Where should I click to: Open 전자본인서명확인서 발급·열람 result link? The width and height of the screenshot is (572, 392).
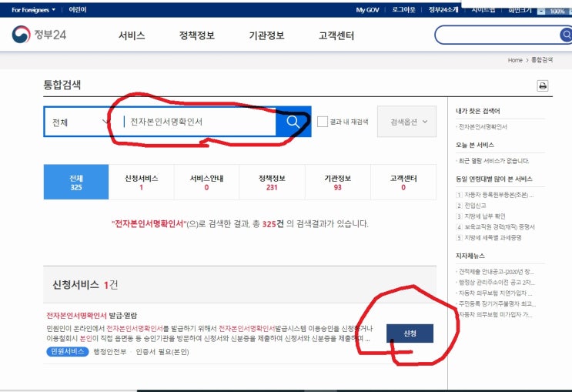pyautogui.click(x=92, y=315)
